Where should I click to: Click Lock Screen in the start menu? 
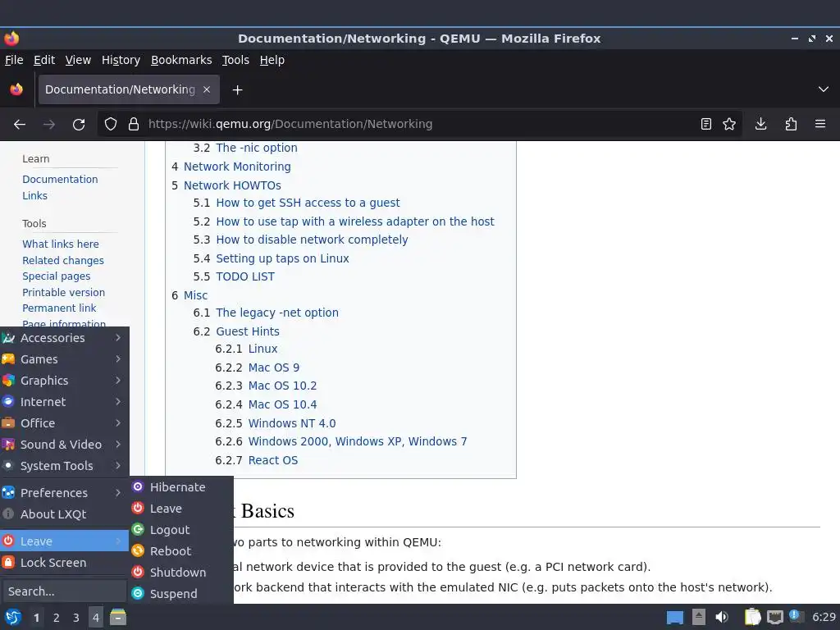pyautogui.click(x=64, y=563)
